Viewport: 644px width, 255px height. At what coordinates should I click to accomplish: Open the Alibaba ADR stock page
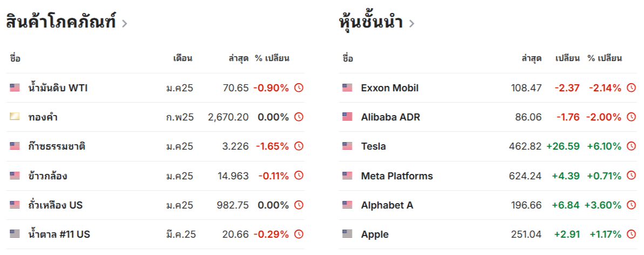(391, 117)
